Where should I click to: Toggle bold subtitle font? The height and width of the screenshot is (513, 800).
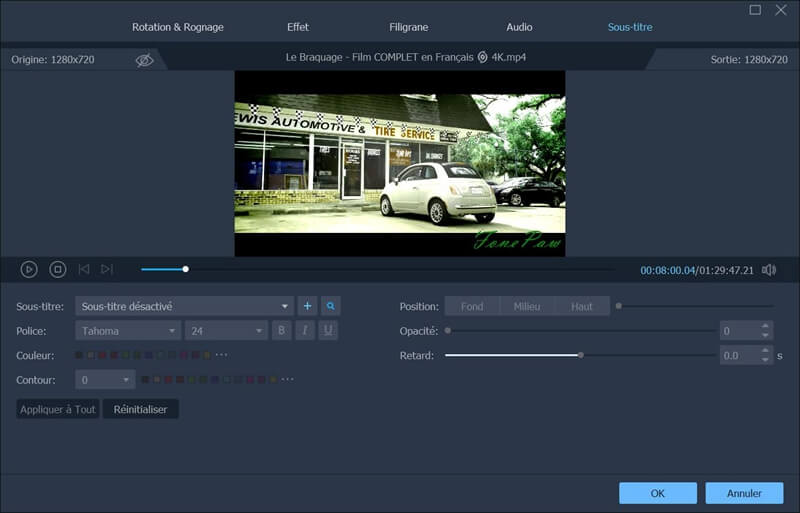pos(282,331)
